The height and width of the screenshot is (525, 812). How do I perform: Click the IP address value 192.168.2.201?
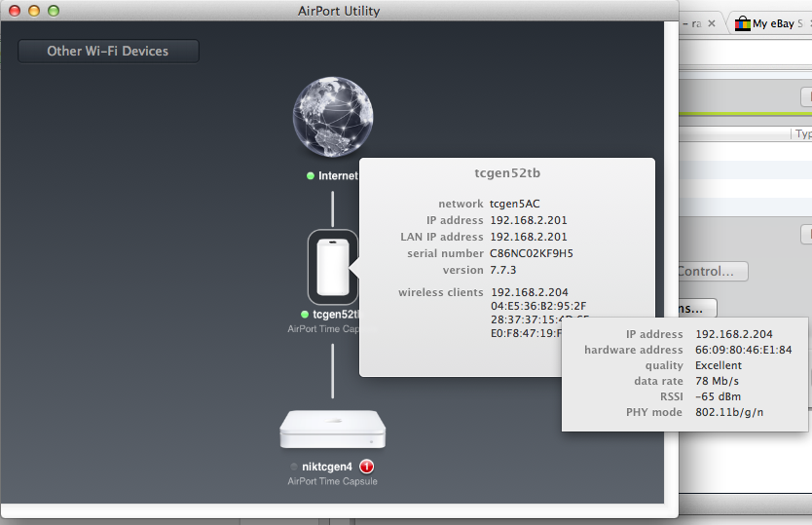(529, 220)
